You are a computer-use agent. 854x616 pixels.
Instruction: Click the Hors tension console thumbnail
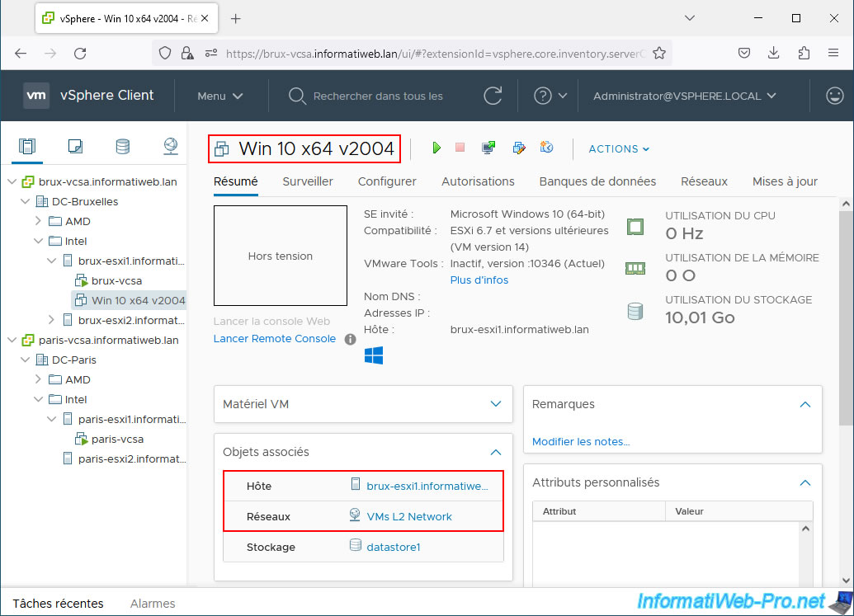[x=281, y=256]
